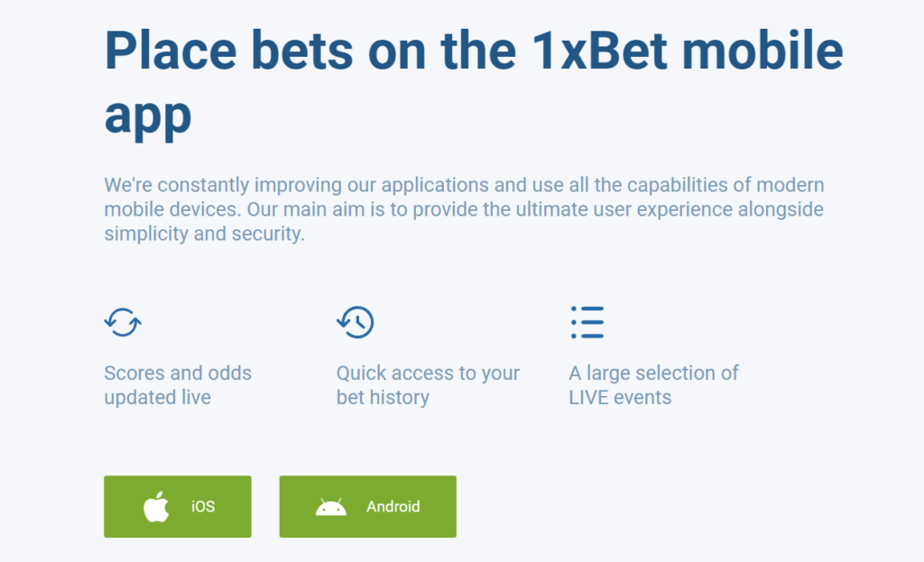Viewport: 924px width, 562px height.
Task: Click the word 'app' in the heading
Action: (148, 115)
